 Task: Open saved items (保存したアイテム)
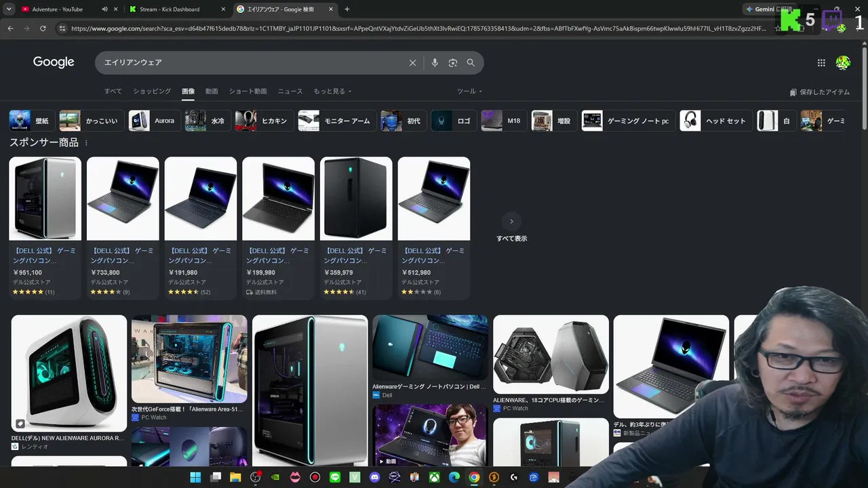(x=819, y=92)
